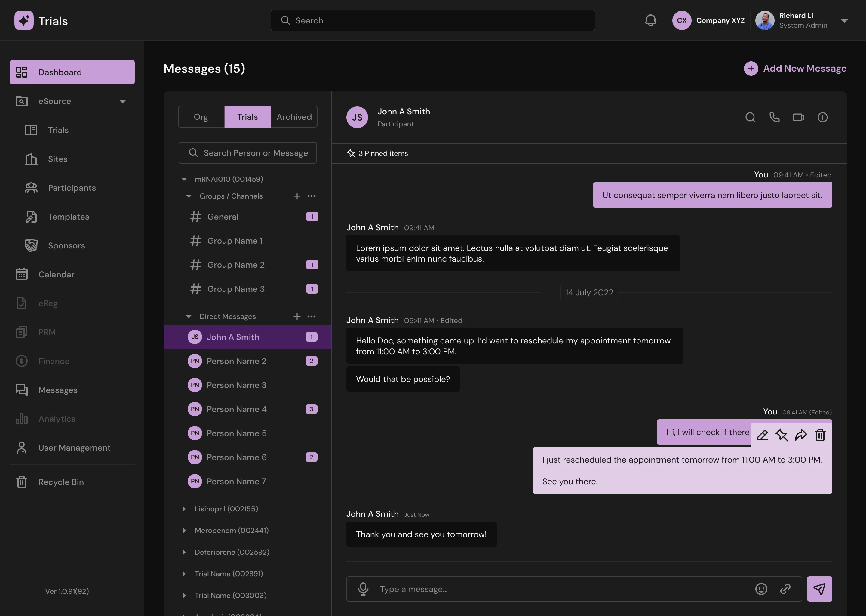The height and width of the screenshot is (616, 866).
Task: Go to User Management
Action: click(x=72, y=448)
